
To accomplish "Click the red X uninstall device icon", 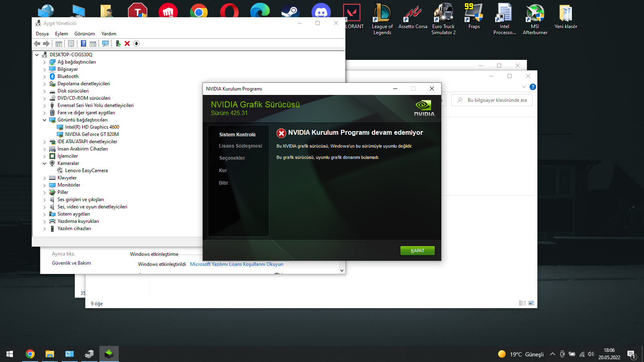I will pyautogui.click(x=127, y=43).
